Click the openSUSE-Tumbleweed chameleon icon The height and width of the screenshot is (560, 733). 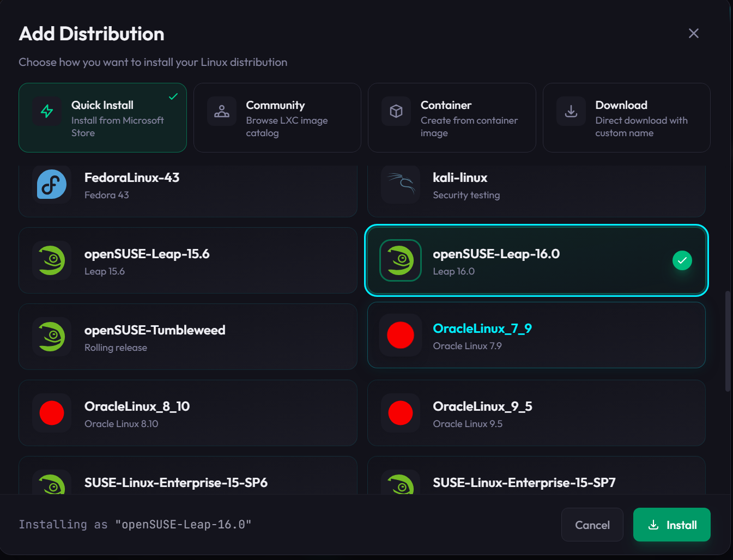coord(52,337)
